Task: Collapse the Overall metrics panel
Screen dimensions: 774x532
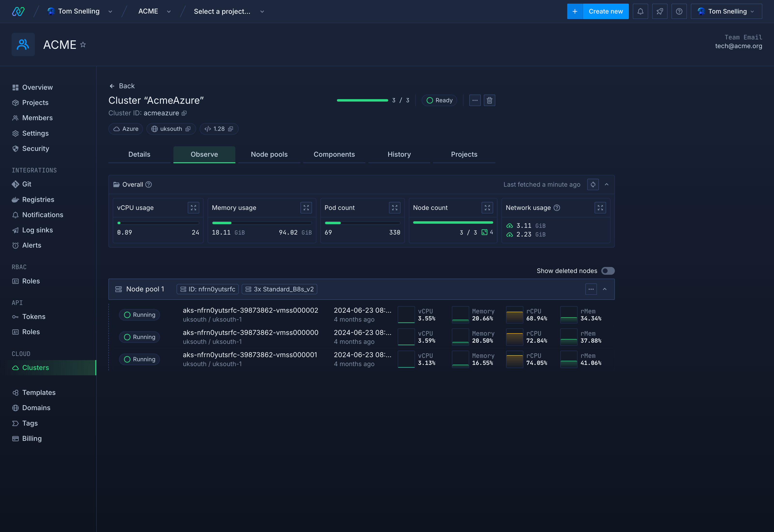Action: (x=606, y=184)
